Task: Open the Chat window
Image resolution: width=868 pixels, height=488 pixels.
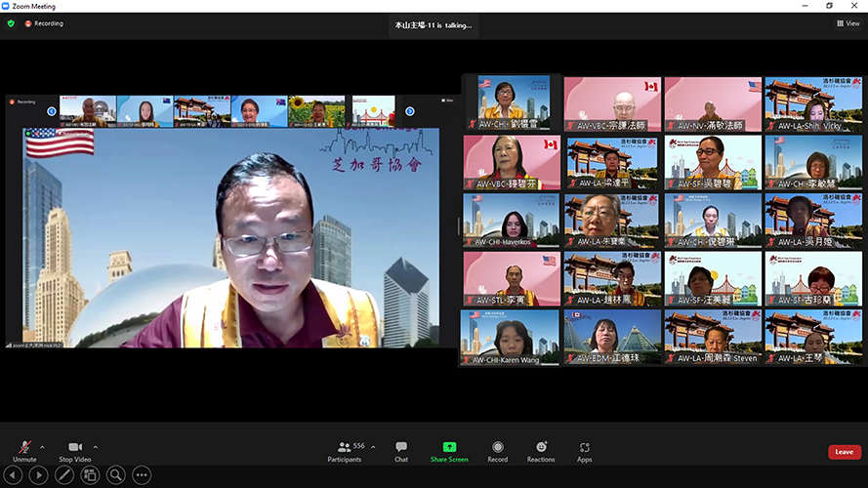Action: click(401, 450)
